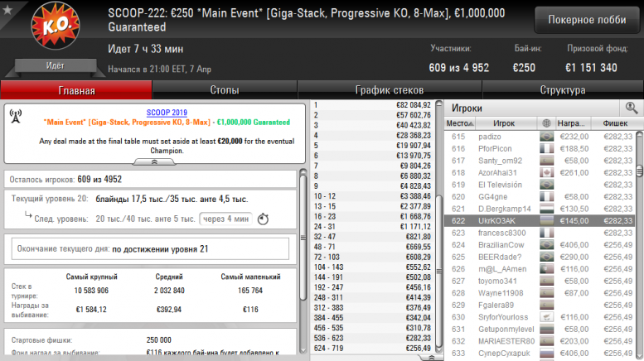Select player row m@L_AAmen
644x361 pixels.
tap(540, 269)
